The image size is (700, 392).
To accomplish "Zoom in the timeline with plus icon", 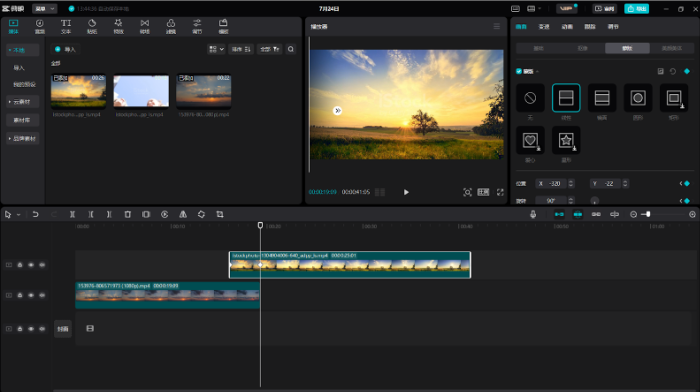I will coord(692,215).
